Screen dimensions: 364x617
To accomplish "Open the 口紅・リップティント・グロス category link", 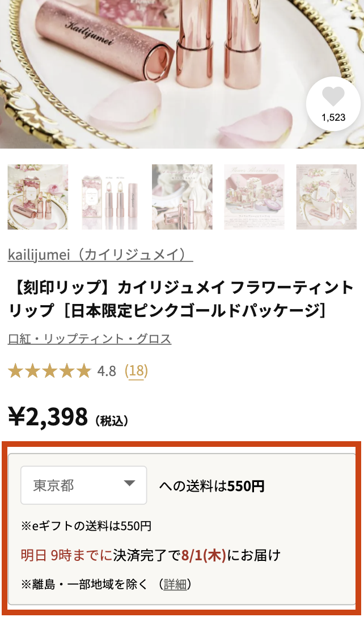I will 90,339.
